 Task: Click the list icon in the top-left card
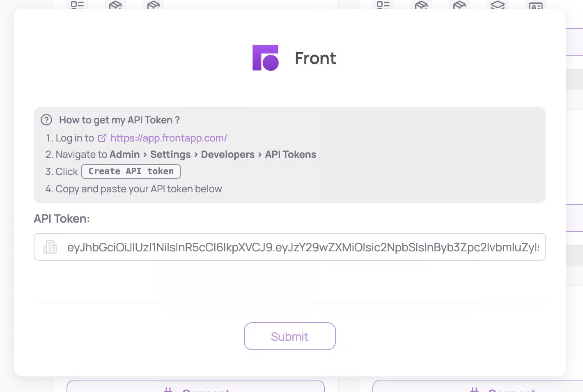(x=77, y=5)
